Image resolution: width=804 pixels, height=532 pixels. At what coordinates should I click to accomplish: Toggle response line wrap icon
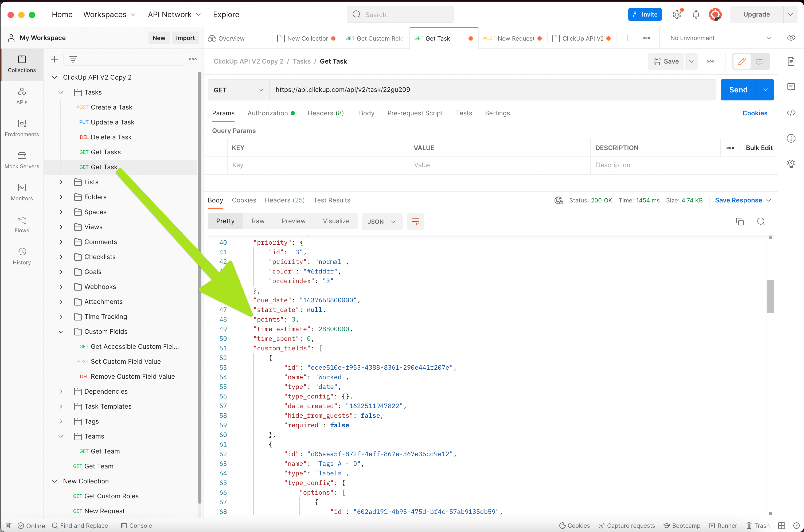415,222
